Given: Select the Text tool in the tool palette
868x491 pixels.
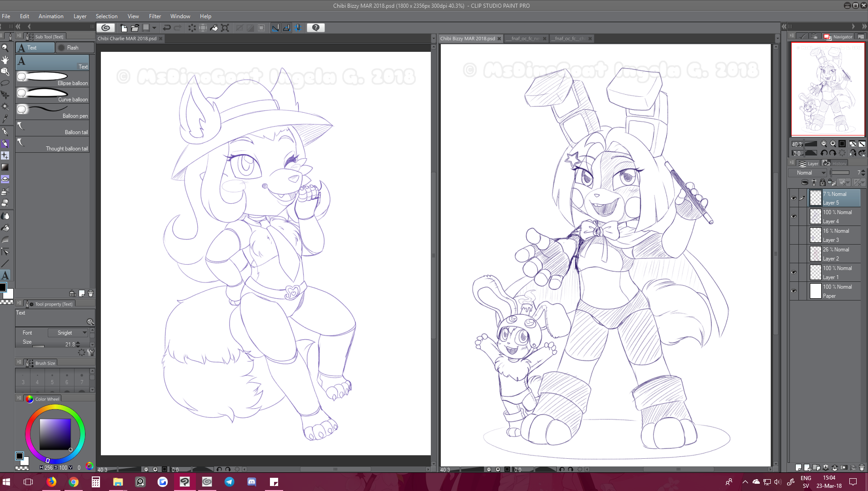Looking at the screenshot, I should (5, 275).
